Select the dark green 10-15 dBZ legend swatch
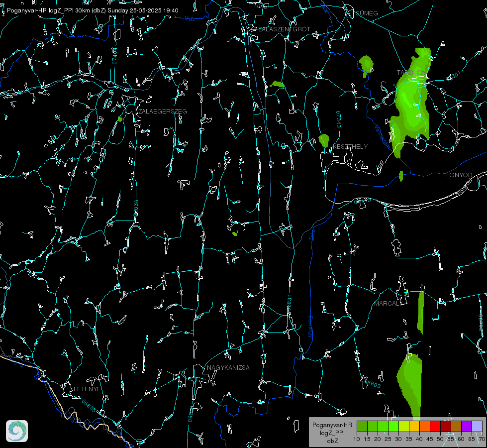The image size is (487, 448). (x=362, y=426)
